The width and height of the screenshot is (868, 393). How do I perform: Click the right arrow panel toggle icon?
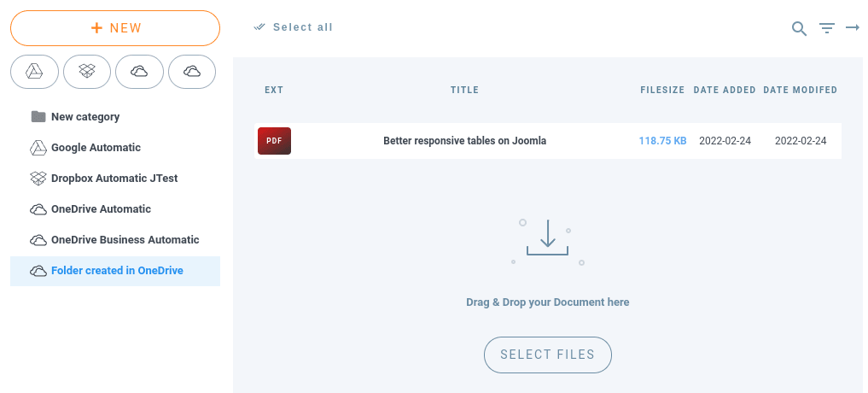[852, 28]
